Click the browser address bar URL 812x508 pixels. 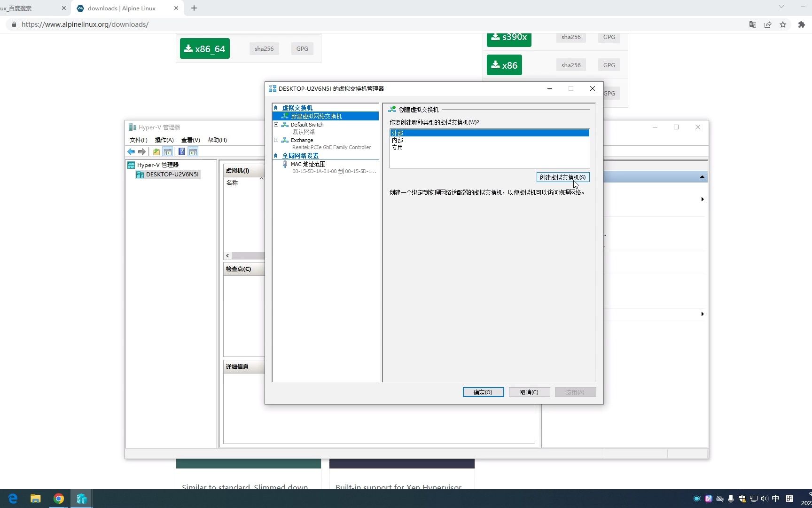pos(85,24)
